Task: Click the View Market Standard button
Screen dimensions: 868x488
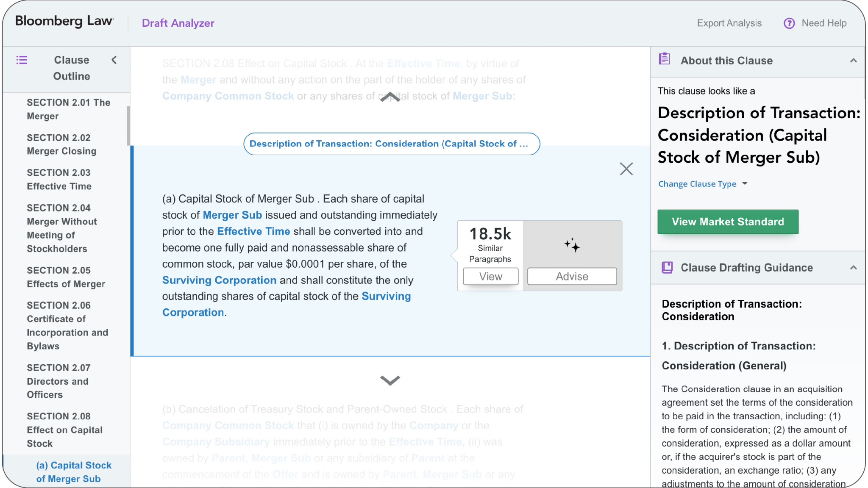Action: (x=727, y=222)
